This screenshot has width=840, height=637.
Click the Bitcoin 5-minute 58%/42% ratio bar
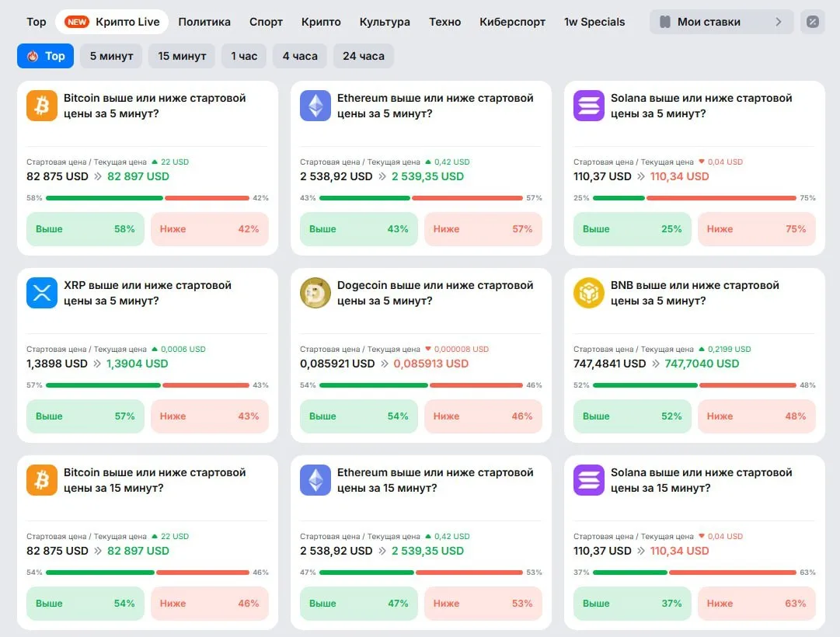148,198
